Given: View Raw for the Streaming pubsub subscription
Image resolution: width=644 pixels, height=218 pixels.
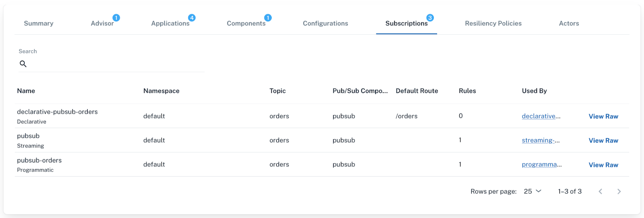Looking at the screenshot, I should (603, 141).
